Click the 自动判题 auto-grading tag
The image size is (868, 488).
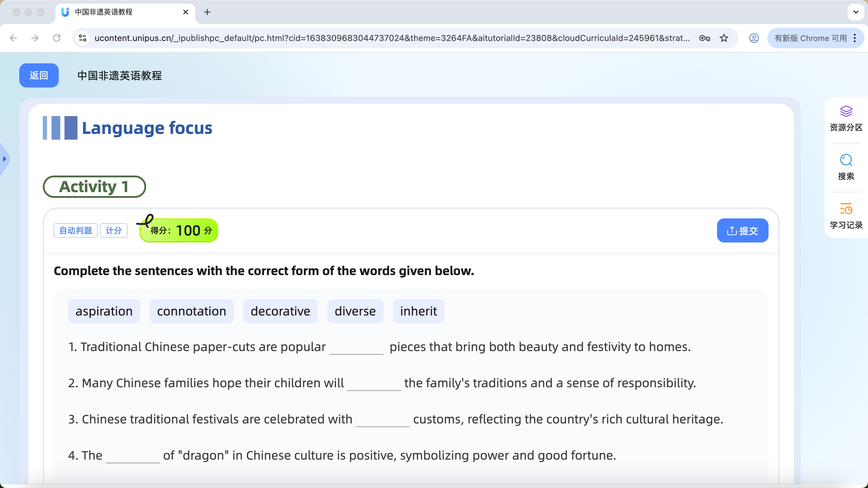(x=75, y=231)
